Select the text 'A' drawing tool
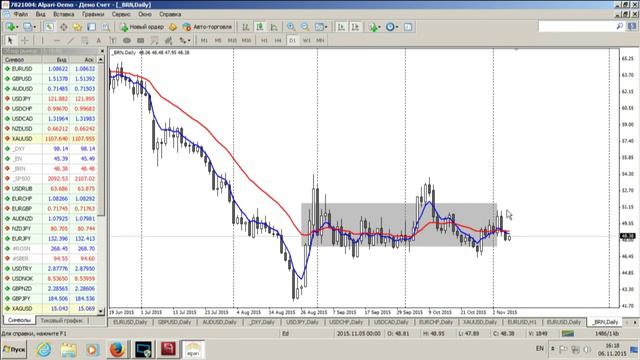The height and width of the screenshot is (360, 640). 99,40
